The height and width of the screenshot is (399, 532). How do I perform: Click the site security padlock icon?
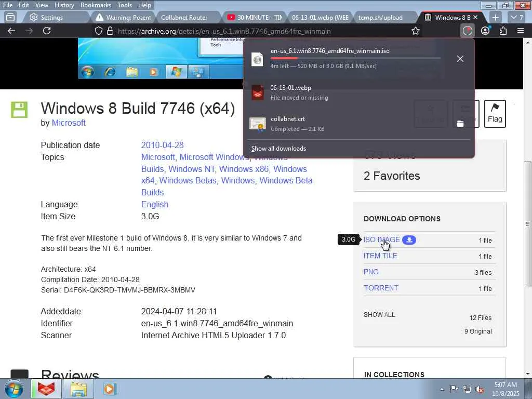point(110,31)
